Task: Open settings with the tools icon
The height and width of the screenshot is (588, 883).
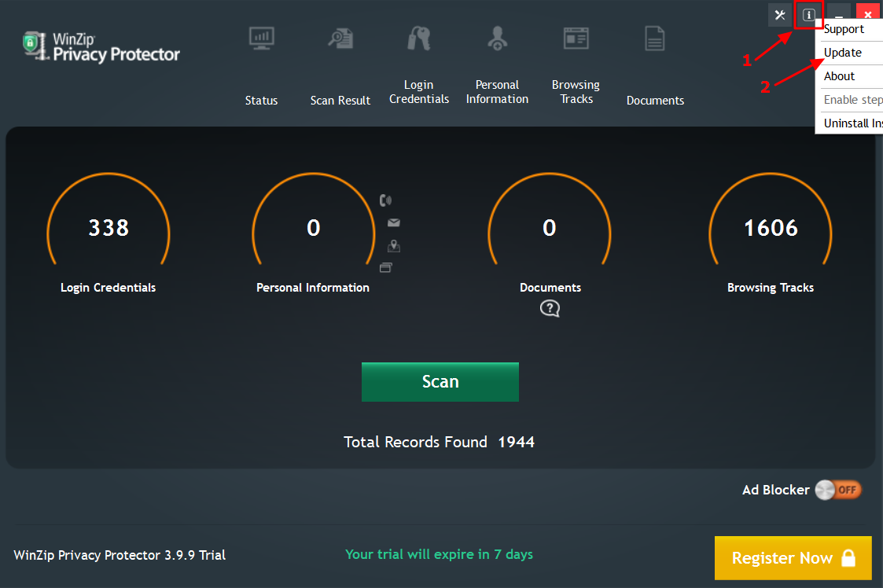Action: (779, 15)
